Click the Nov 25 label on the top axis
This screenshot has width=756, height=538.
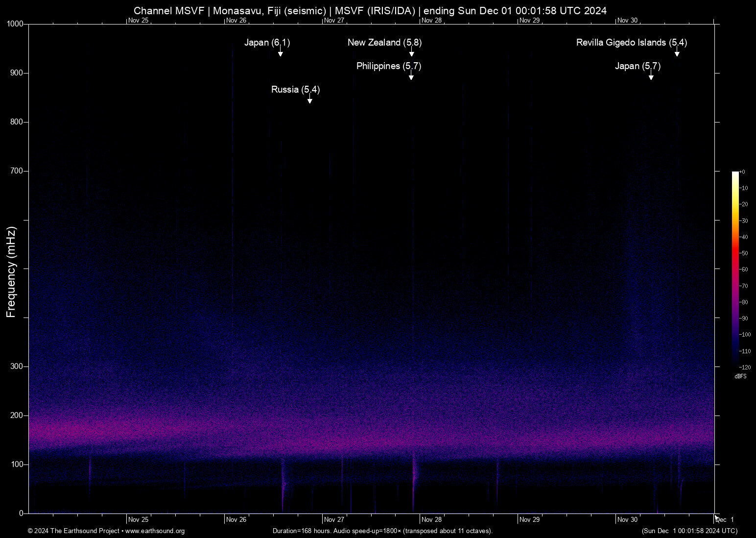pos(138,21)
